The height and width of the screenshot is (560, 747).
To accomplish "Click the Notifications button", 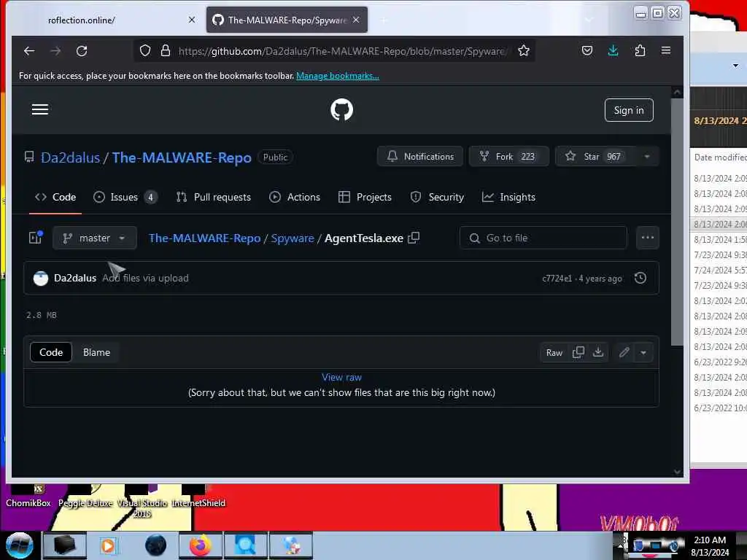I will click(419, 157).
